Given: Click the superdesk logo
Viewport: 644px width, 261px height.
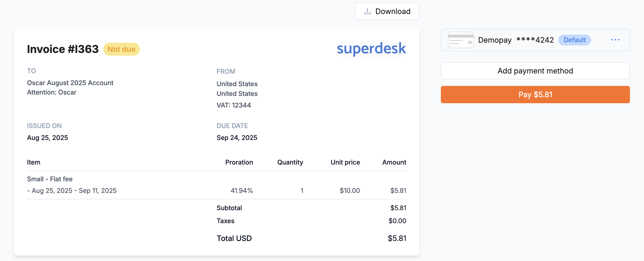Looking at the screenshot, I should pos(371,49).
